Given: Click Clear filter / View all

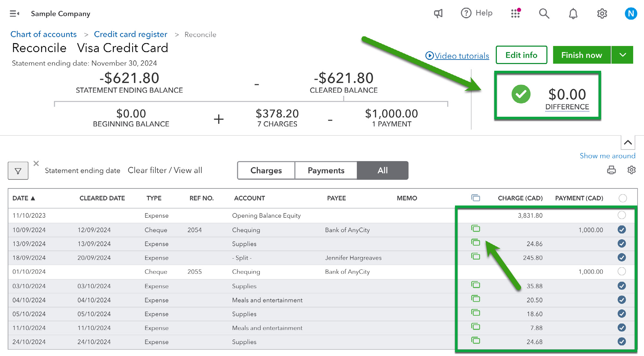Looking at the screenshot, I should pyautogui.click(x=165, y=170).
